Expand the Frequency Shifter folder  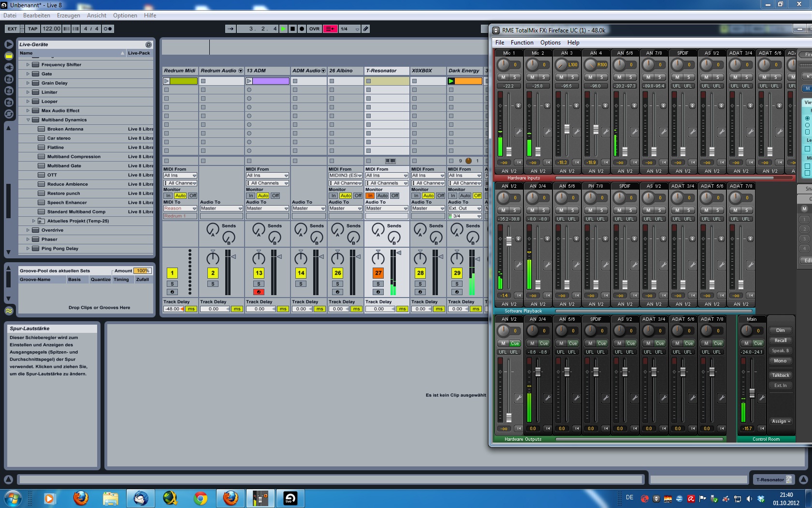28,64
